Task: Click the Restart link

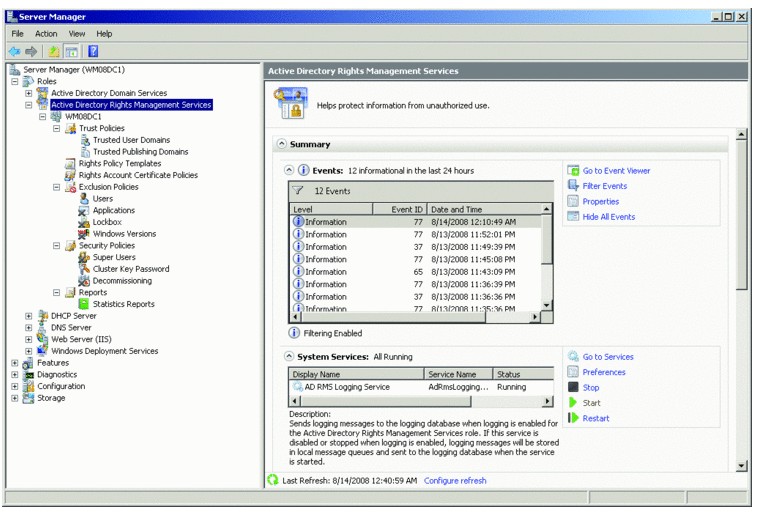Action: coord(596,418)
